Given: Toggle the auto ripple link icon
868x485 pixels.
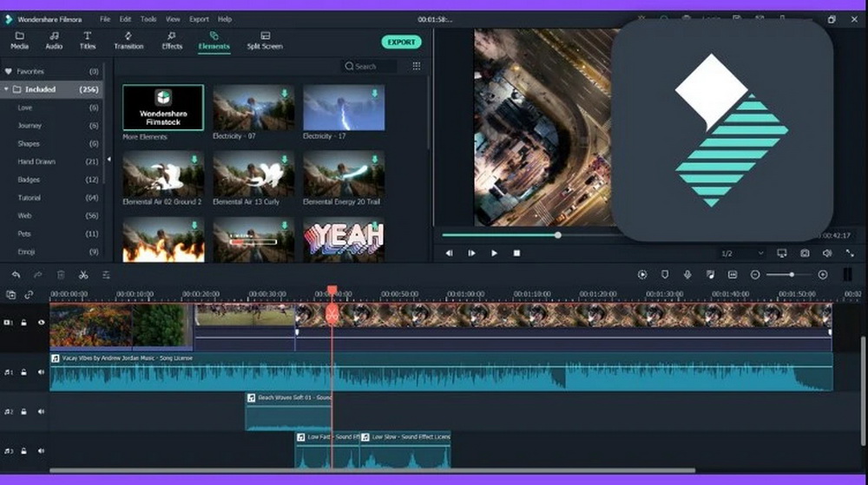Looking at the screenshot, I should pos(29,295).
